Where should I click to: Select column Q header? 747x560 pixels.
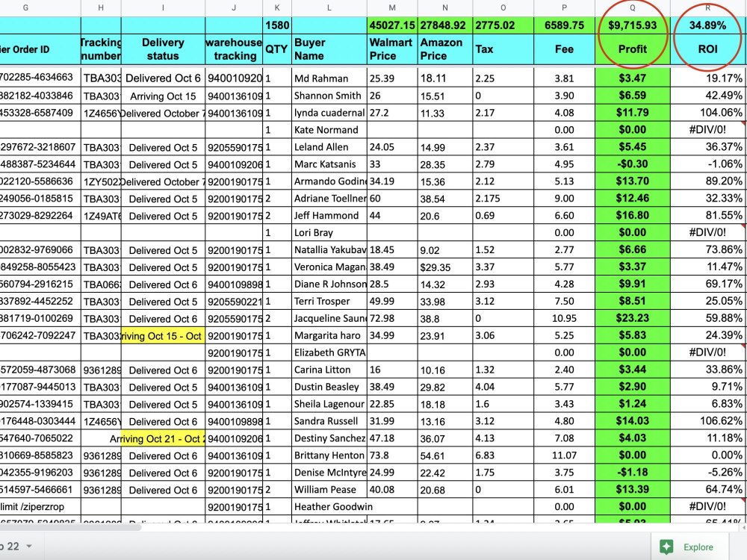(632, 7)
